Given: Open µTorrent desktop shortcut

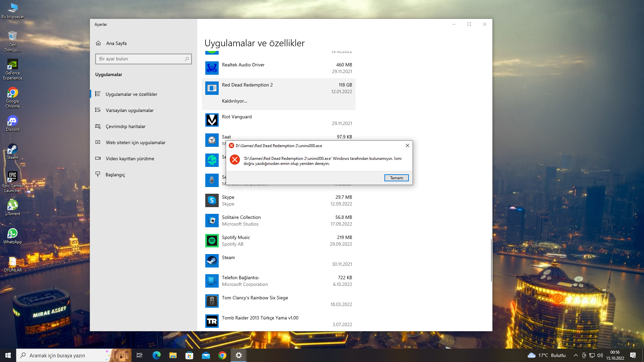Looking at the screenshot, I should click(12, 208).
